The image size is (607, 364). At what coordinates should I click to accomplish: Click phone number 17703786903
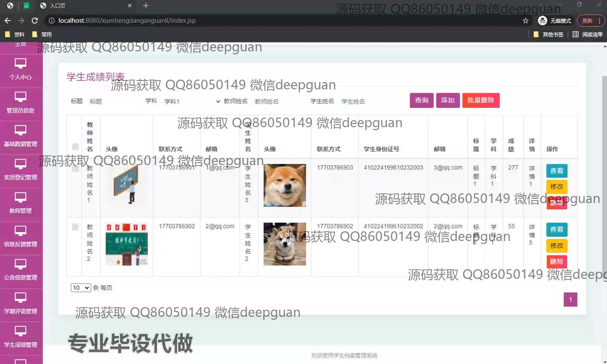pos(335,168)
